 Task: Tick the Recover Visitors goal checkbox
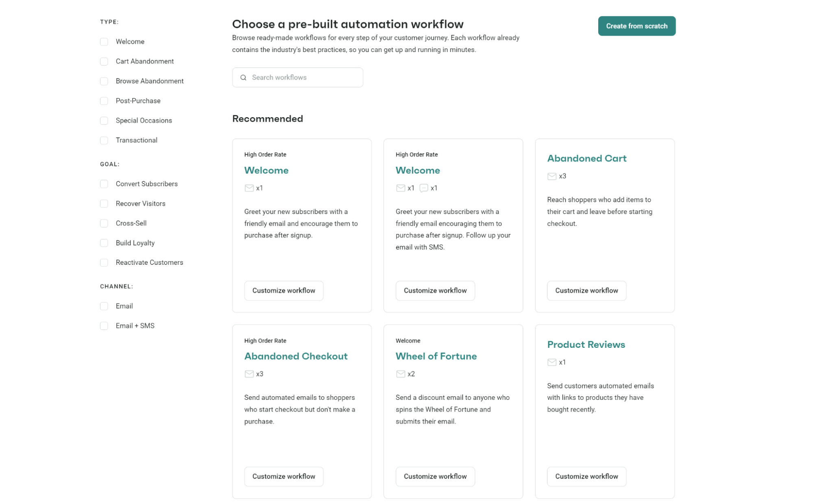[104, 203]
